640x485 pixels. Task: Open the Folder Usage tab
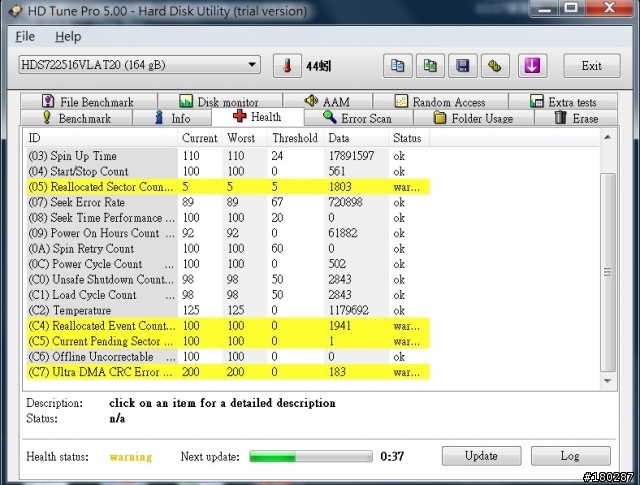[x=473, y=118]
